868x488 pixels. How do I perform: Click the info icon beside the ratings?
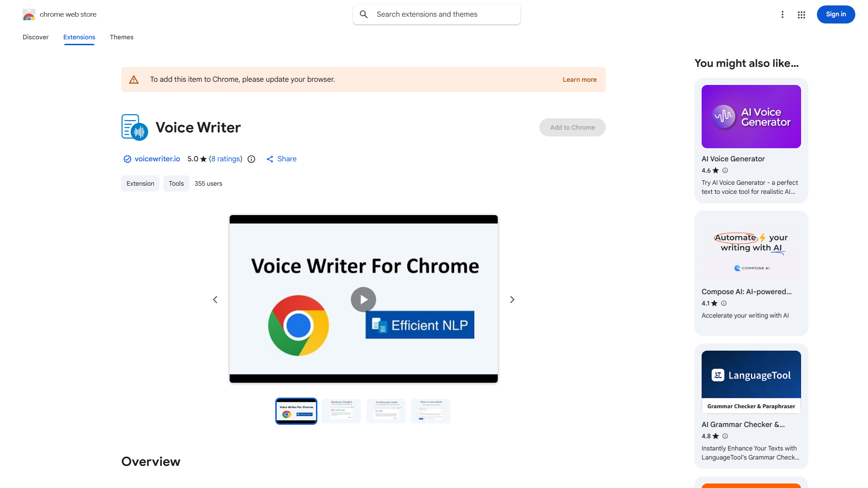[251, 159]
